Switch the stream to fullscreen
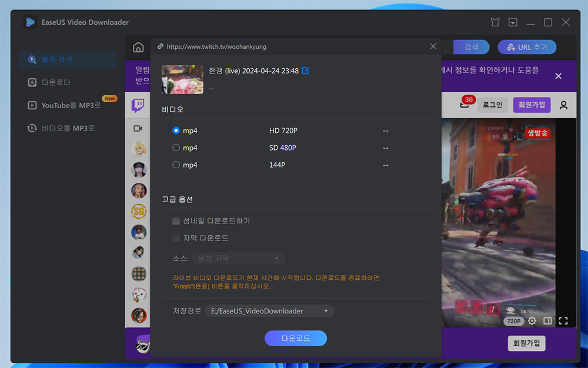588x368 pixels. pyautogui.click(x=563, y=321)
